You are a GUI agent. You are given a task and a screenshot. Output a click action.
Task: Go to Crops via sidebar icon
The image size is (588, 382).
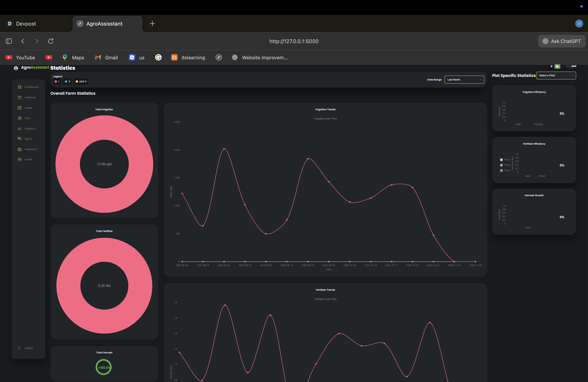(x=20, y=108)
